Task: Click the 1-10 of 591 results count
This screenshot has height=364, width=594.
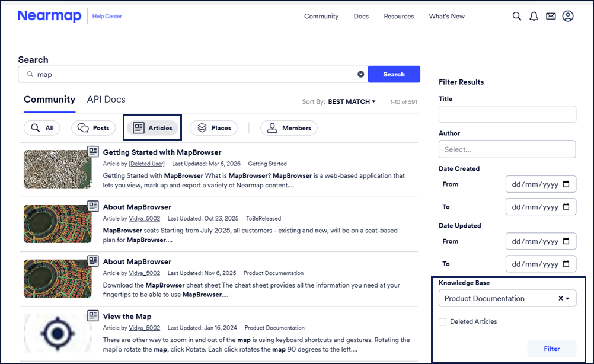Action: pos(404,102)
